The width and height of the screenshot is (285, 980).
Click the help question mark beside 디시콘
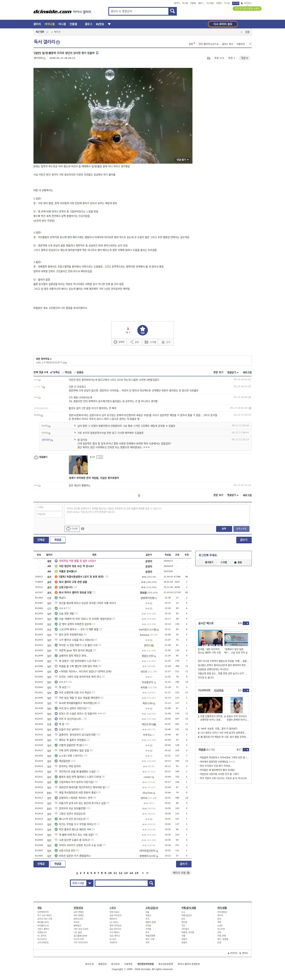click(83, 529)
